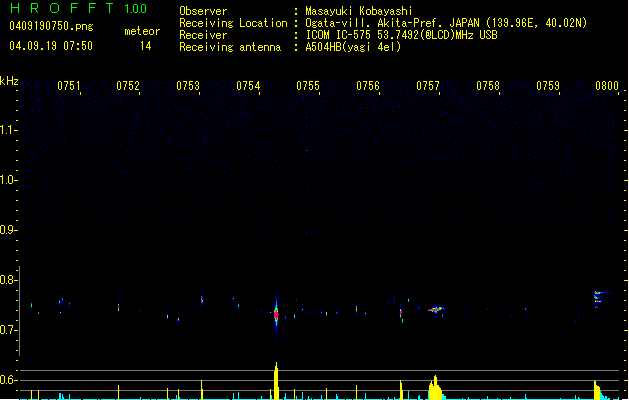Click the 0.8 kHz frequency label
The height and width of the screenshot is (400, 629).
[8, 280]
